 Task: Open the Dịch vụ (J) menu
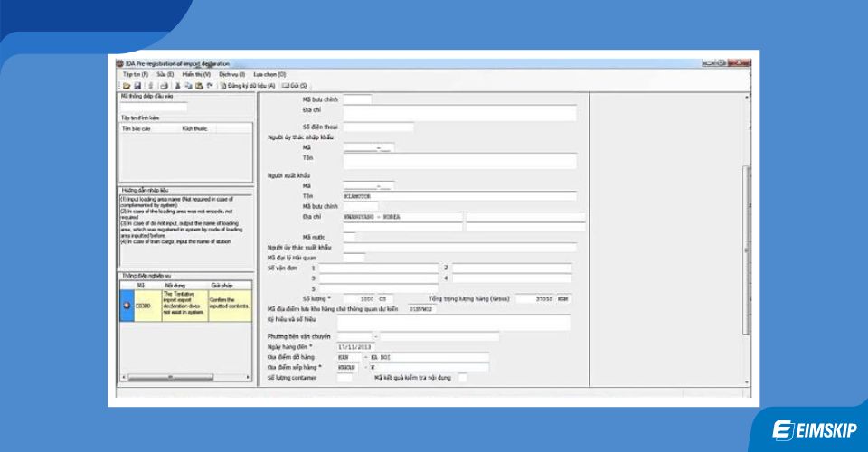[231, 74]
